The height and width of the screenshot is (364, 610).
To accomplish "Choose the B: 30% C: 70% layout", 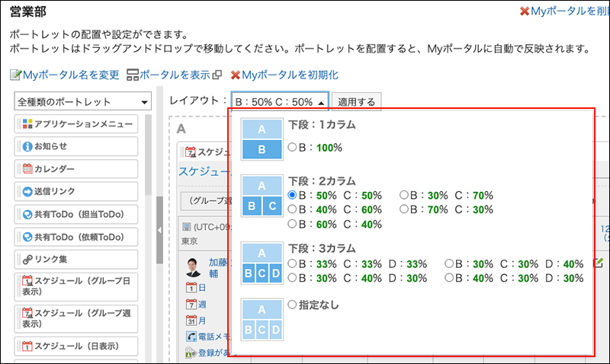I will pos(404,196).
